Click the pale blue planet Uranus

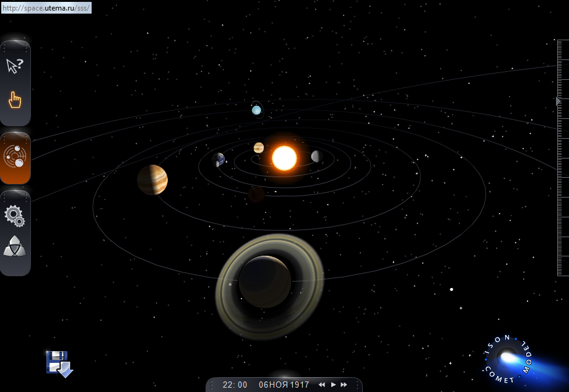point(256,110)
